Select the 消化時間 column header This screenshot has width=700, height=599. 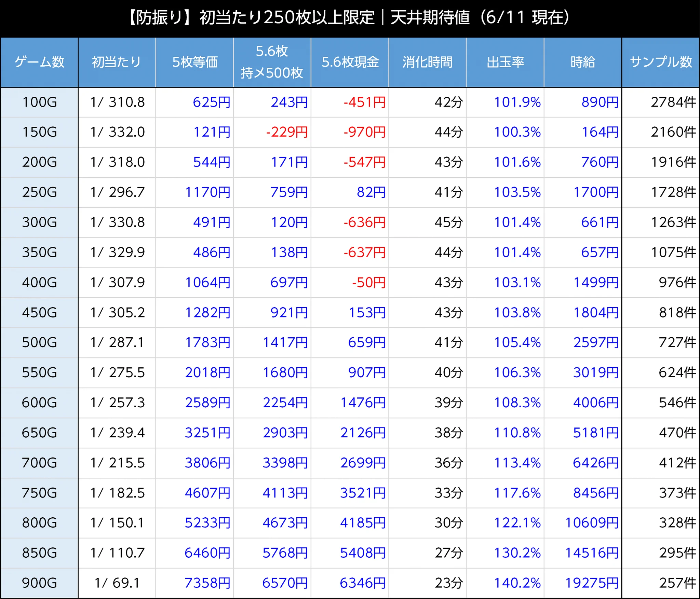pyautogui.click(x=428, y=62)
